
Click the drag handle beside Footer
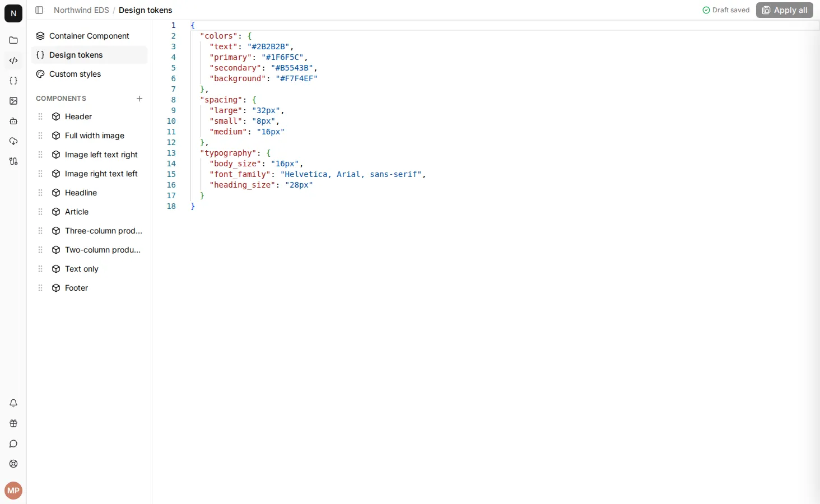[x=40, y=288]
